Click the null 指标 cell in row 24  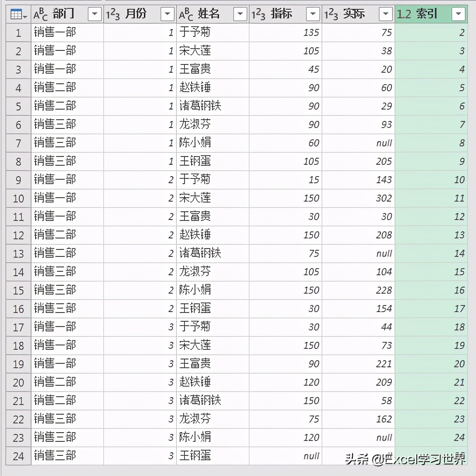(x=286, y=456)
